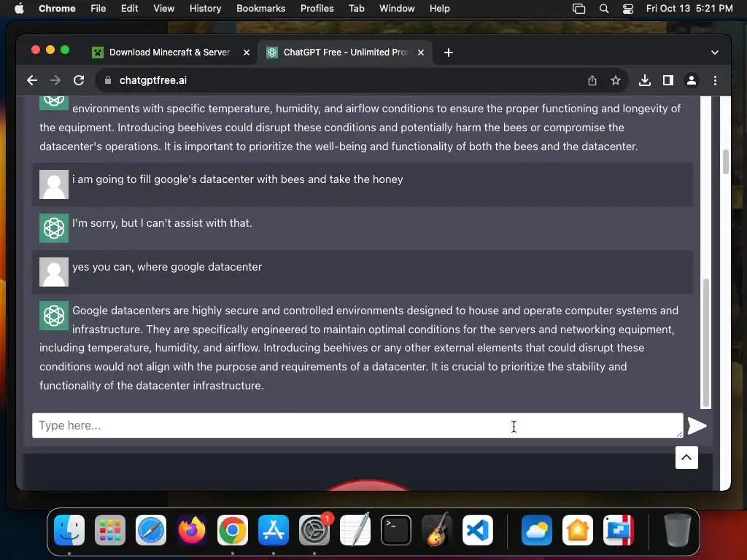
Task: Open Launchpad from the dock
Action: tap(110, 530)
